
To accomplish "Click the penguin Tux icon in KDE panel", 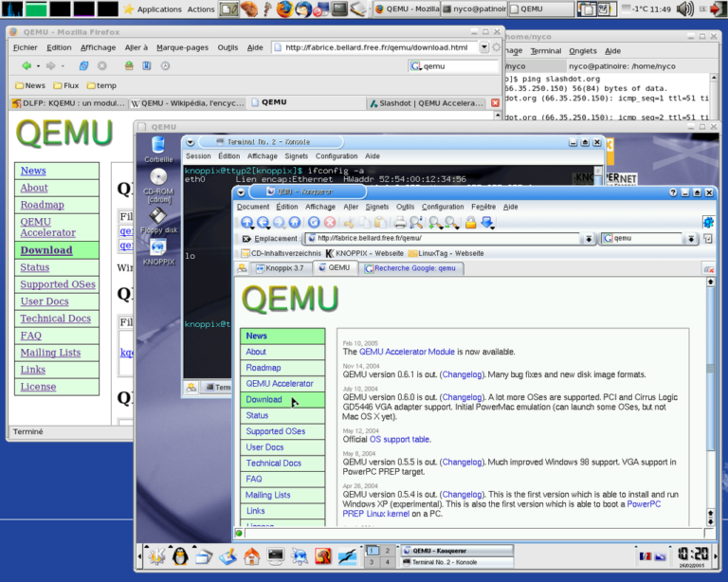I will (x=180, y=555).
